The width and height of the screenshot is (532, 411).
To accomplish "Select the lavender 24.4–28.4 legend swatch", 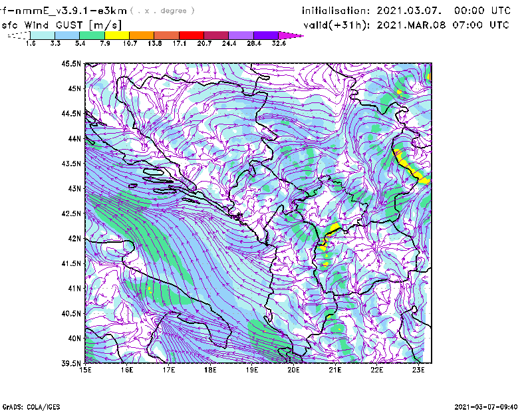I will [241, 35].
